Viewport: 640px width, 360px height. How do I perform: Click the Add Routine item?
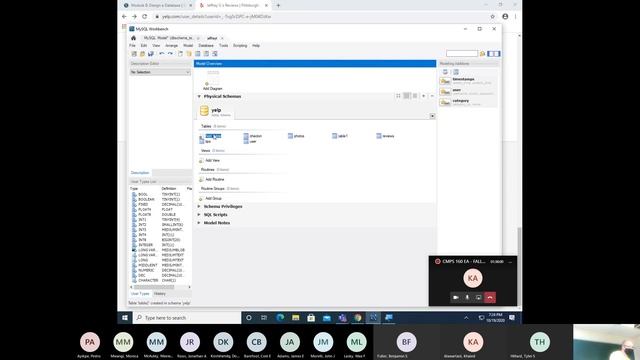(211, 180)
